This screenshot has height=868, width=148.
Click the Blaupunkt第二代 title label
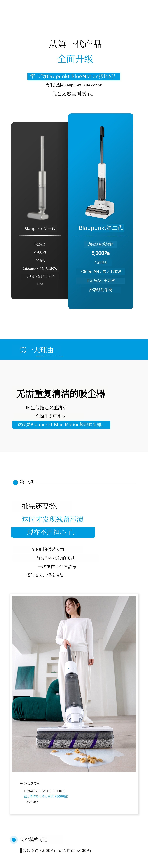101,228
